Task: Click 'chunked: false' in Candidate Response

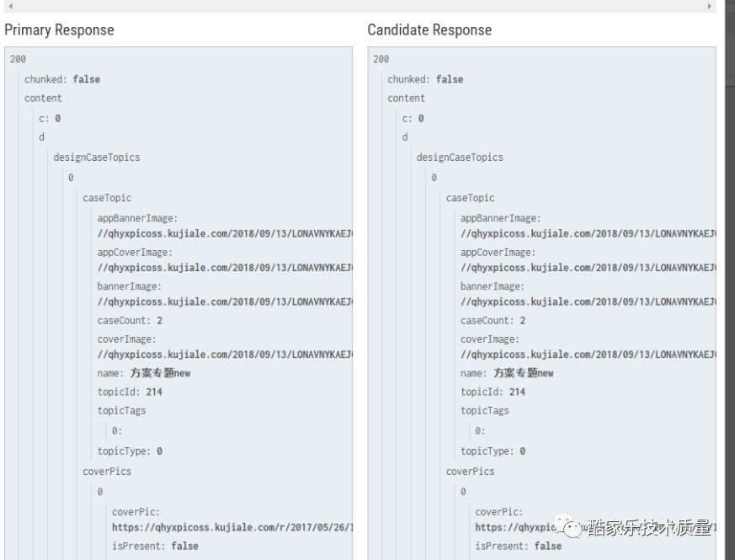Action: coord(425,79)
